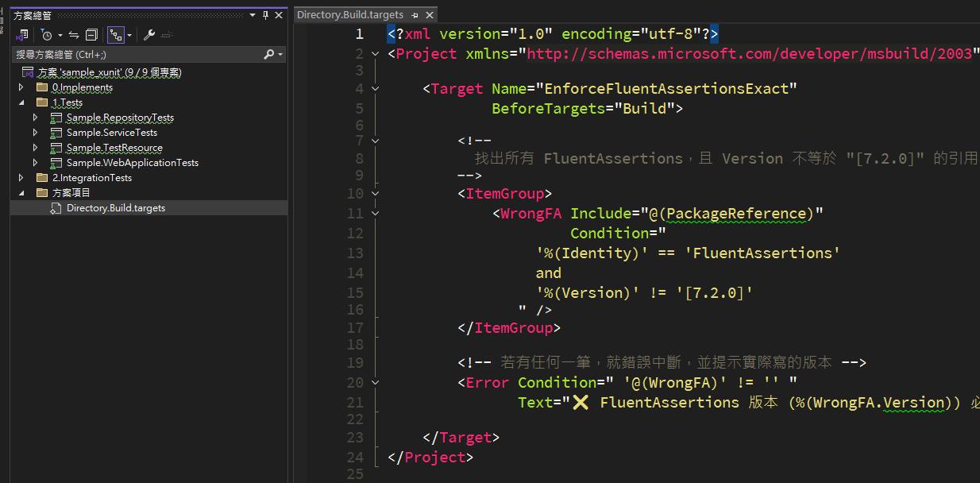Viewport: 980px width, 483px height.
Task: Click in the Solution Explorer search field
Action: [135, 54]
